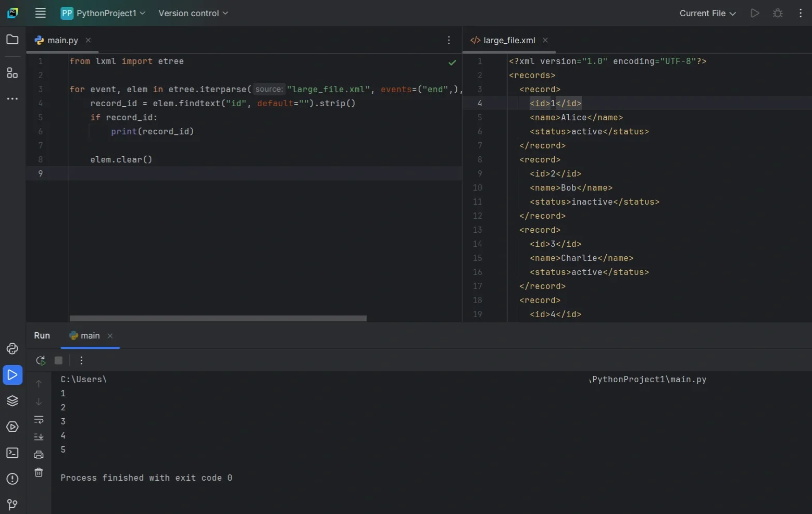Clear the run console output
Viewport: 812px width, 514px height.
click(39, 472)
